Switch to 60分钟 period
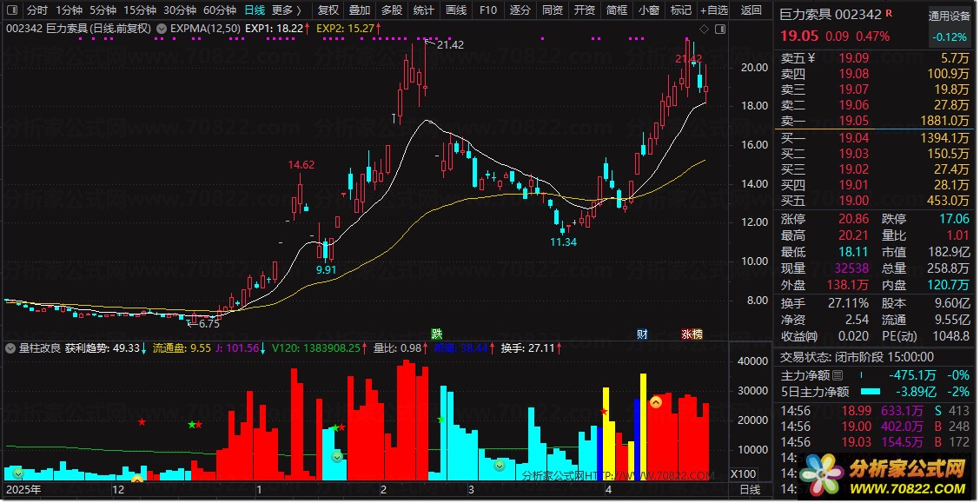The height and width of the screenshot is (503, 980). pos(220,10)
